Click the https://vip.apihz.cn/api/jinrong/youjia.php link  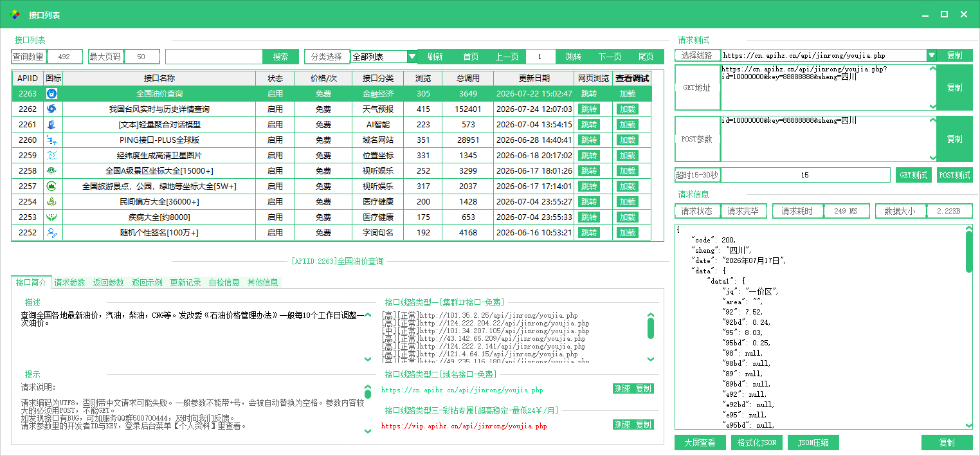click(464, 426)
